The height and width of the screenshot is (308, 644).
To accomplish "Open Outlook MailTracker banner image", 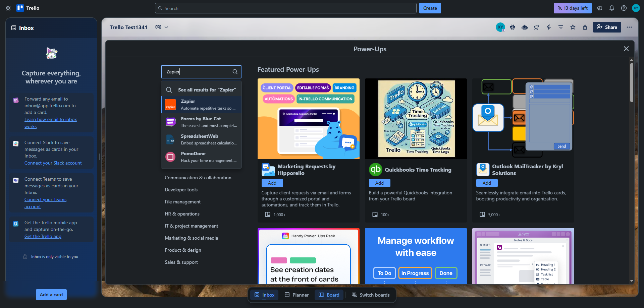I will [523, 119].
